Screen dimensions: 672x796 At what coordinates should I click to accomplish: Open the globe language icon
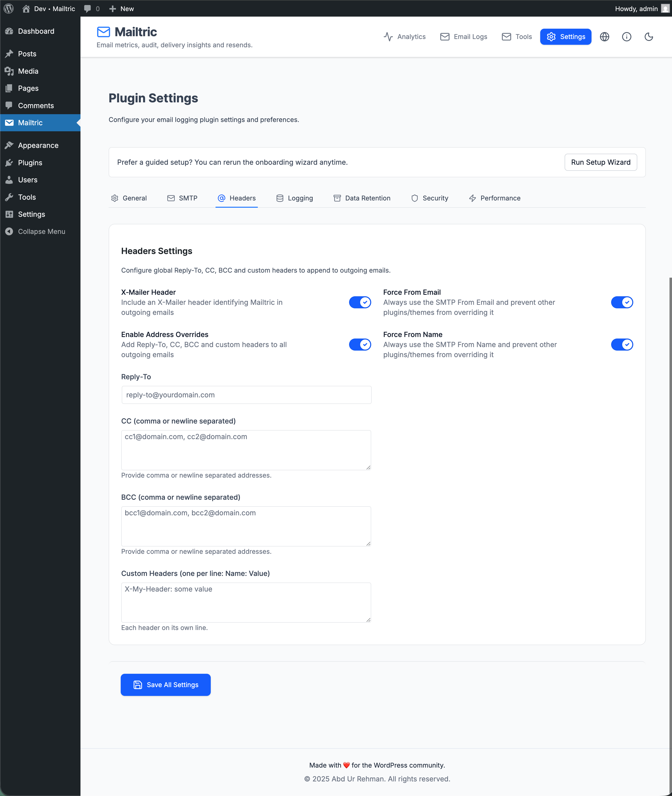pos(605,36)
